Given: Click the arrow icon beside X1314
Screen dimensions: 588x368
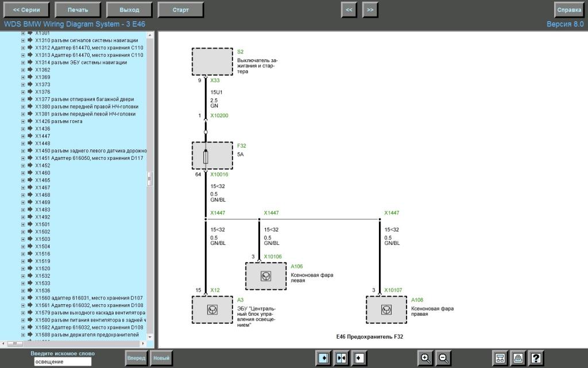Looking at the screenshot, I should (30, 62).
